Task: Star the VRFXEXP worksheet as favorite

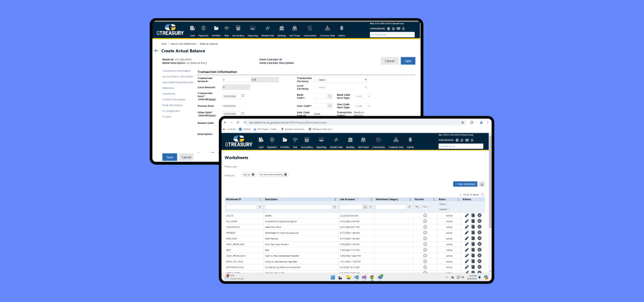Action: click(x=425, y=233)
